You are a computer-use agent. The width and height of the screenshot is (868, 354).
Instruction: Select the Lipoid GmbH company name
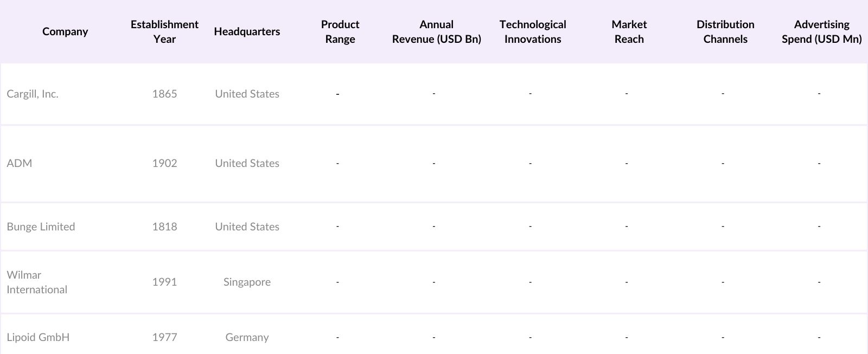pos(38,337)
